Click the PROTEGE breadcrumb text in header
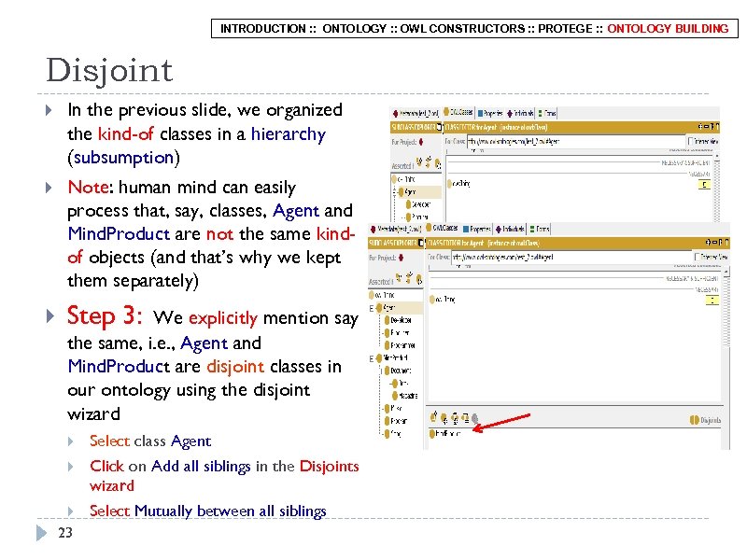Screen dimensions: 747x560 click(565, 29)
